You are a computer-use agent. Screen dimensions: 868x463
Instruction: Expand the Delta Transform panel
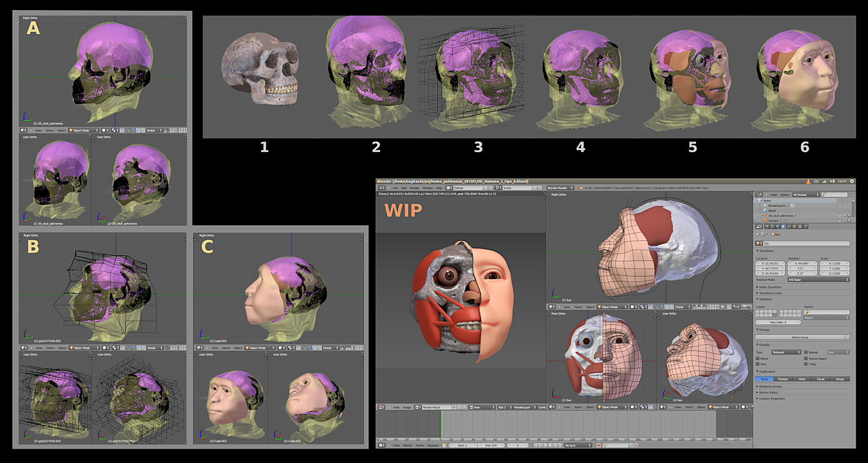(769, 287)
